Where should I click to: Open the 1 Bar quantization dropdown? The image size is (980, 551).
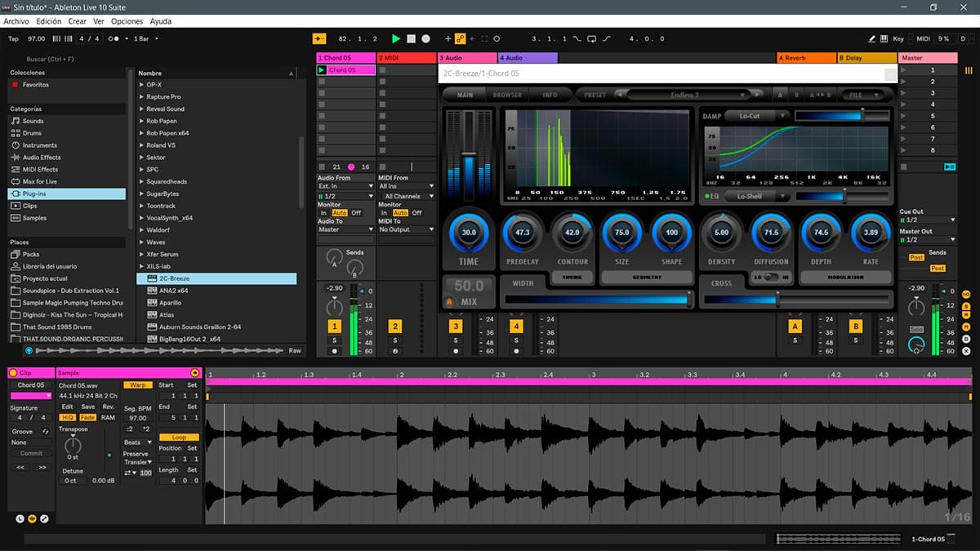point(145,38)
